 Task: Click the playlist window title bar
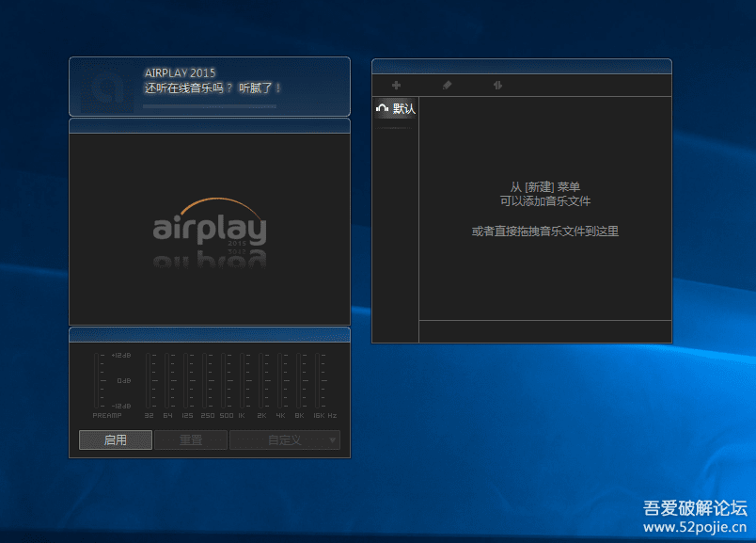(522, 66)
